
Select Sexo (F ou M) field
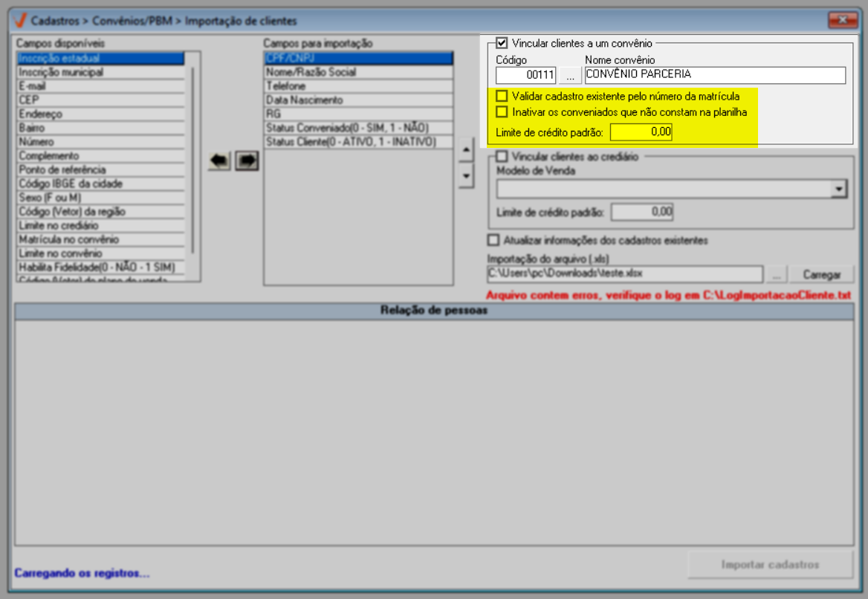coord(101,198)
